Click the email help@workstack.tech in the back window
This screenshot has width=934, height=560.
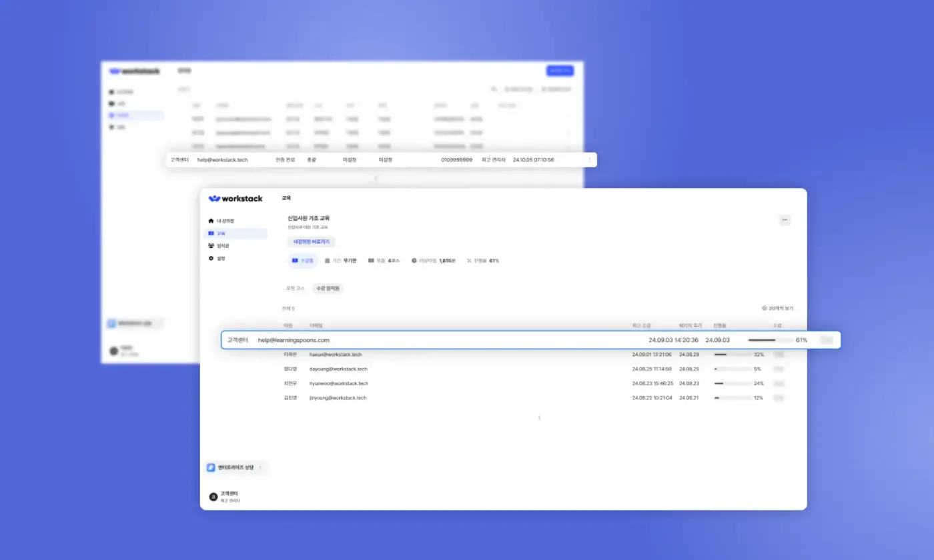click(x=222, y=160)
